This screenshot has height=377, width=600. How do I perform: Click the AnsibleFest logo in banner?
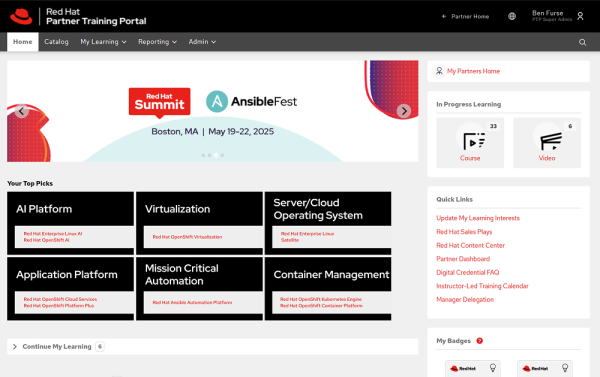(251, 101)
